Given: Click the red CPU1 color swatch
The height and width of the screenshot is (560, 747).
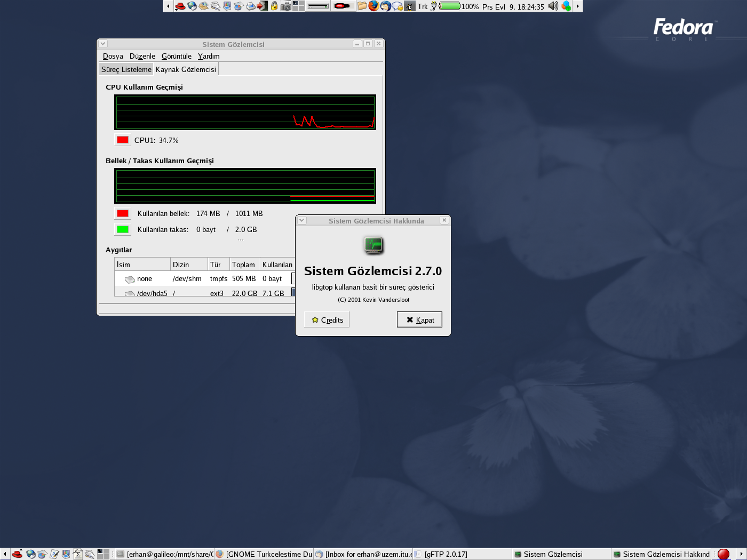Looking at the screenshot, I should tap(123, 140).
